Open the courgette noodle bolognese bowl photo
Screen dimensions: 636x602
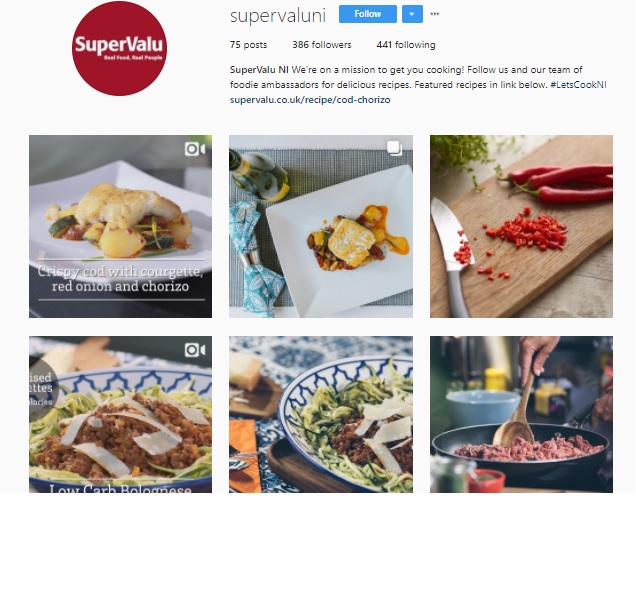(321, 414)
